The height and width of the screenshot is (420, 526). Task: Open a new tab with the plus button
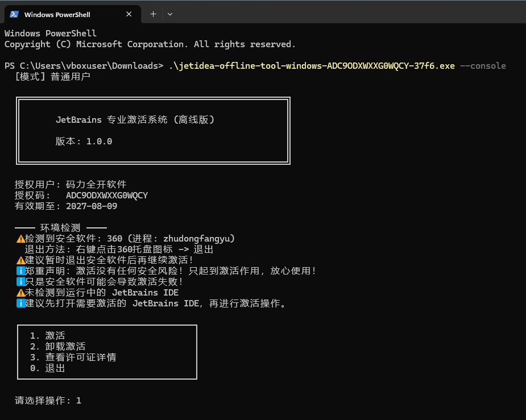point(153,14)
